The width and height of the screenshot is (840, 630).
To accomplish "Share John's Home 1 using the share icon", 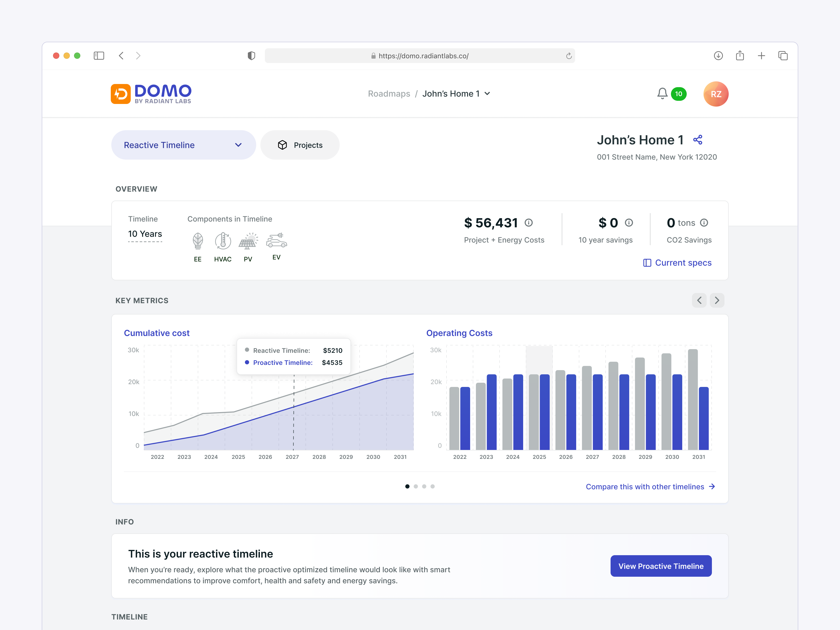I will point(698,140).
